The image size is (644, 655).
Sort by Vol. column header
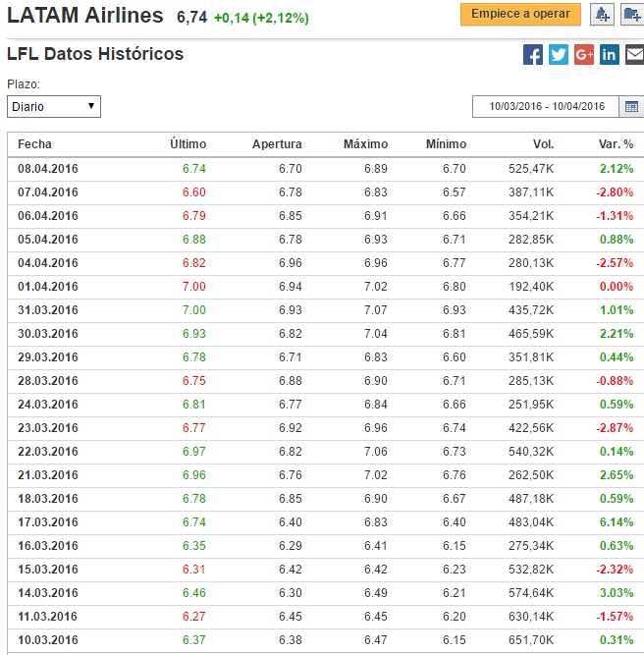[543, 144]
